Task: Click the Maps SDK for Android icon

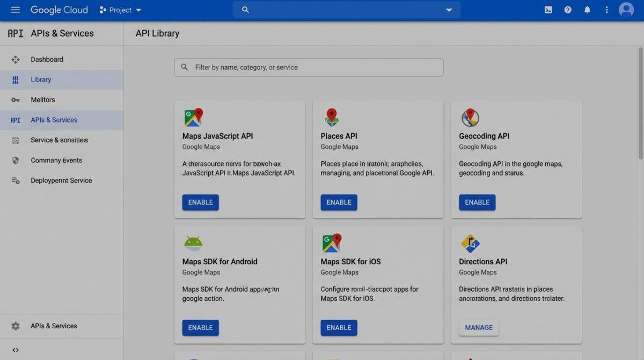Action: [193, 243]
